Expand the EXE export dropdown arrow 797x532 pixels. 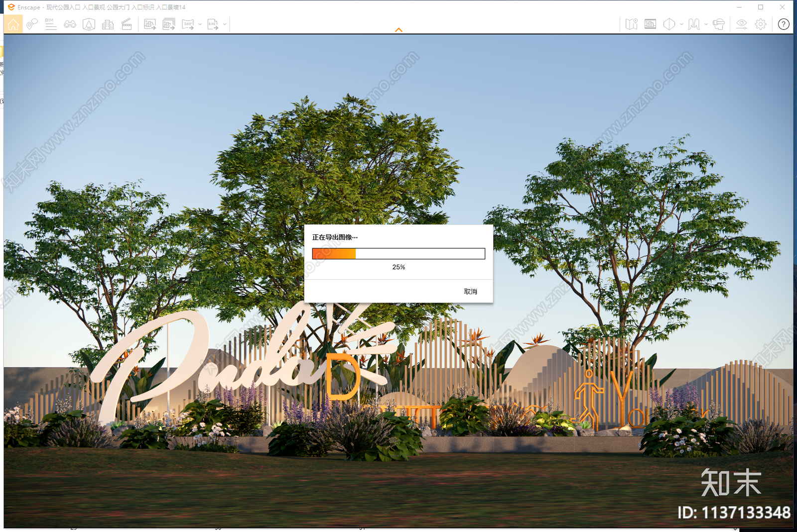(225, 24)
